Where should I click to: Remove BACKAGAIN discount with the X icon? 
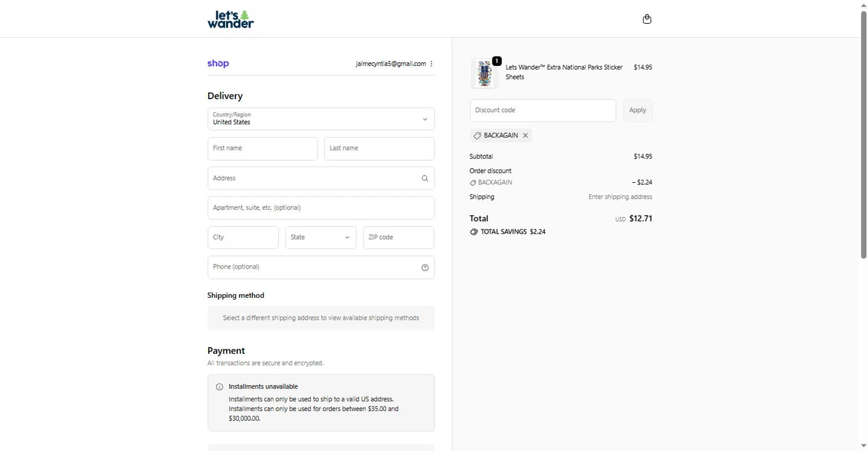pyautogui.click(x=525, y=135)
